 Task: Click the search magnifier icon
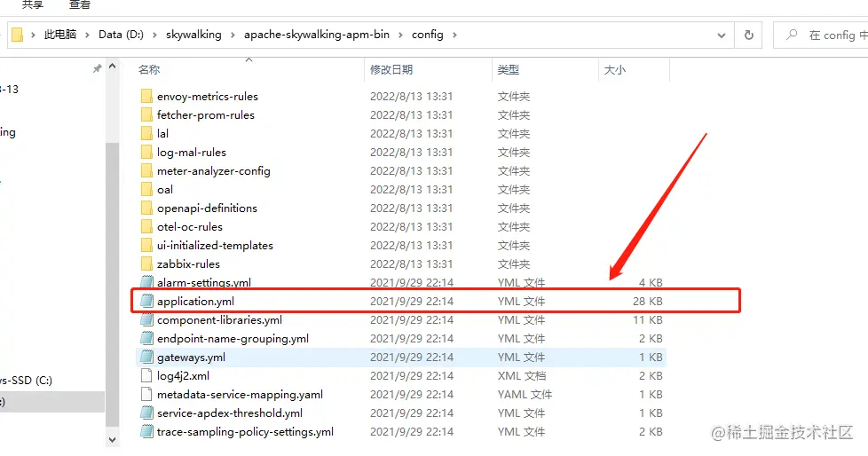pos(793,35)
